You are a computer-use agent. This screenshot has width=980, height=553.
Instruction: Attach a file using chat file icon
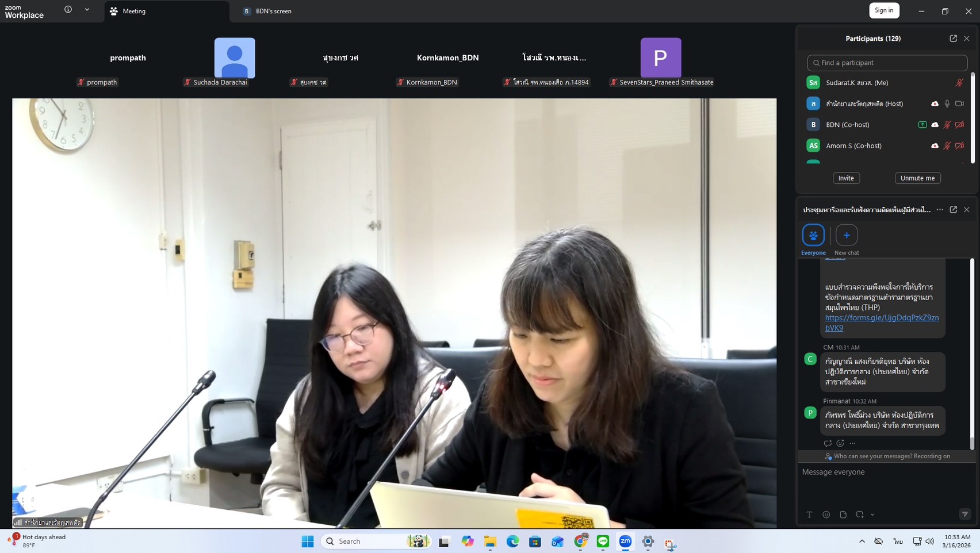(x=843, y=514)
